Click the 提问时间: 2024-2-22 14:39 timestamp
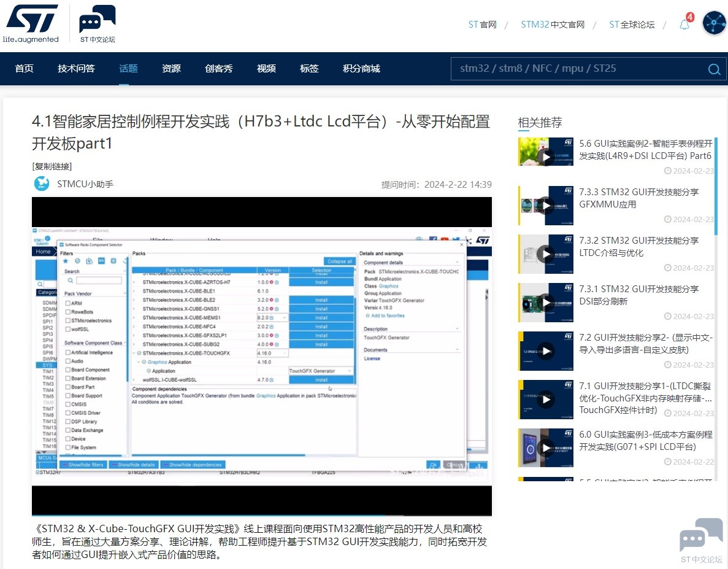The width and height of the screenshot is (728, 569). tap(437, 184)
